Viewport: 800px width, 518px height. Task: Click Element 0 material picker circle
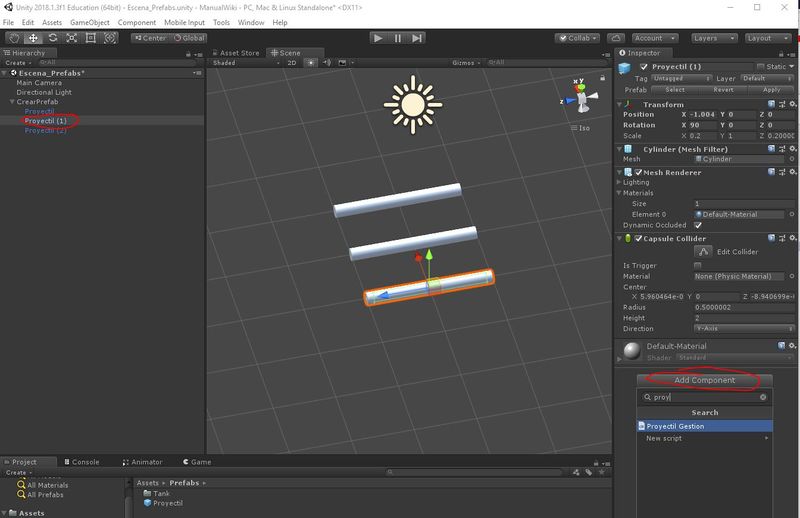coord(792,214)
